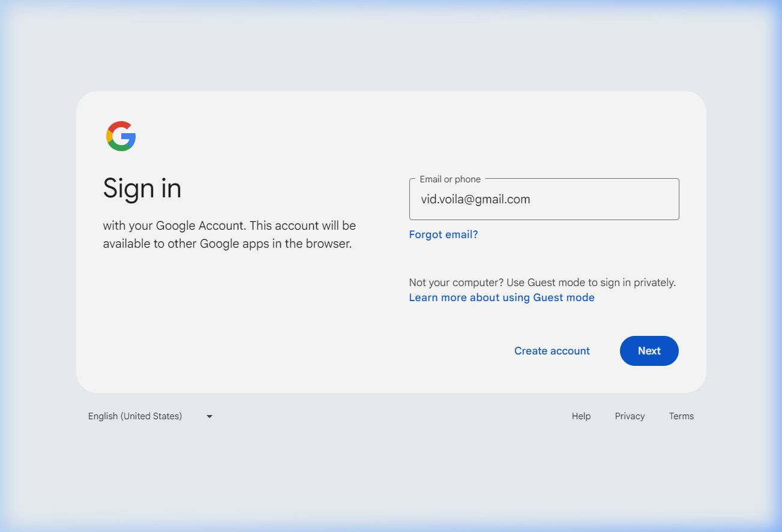
Task: Click the "Email or phone" floating field label
Action: coord(450,179)
